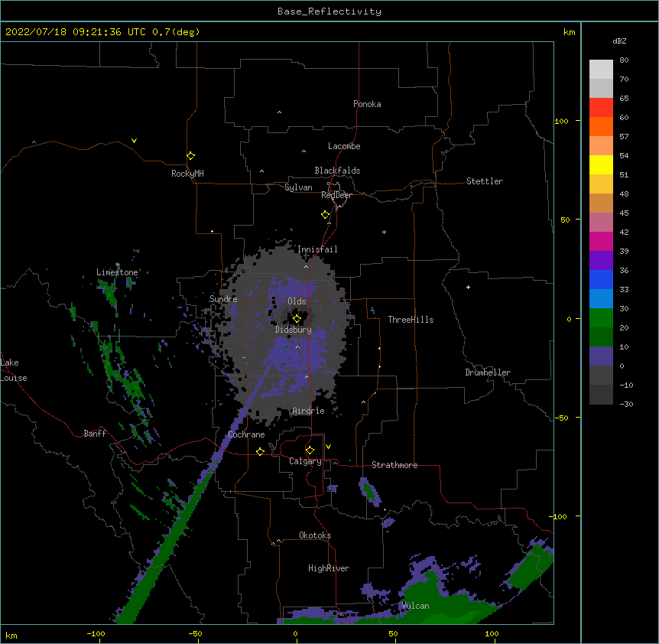Image resolution: width=659 pixels, height=644 pixels.
Task: Click the blue 36 dBZ legend swatch
Action: coord(601,280)
